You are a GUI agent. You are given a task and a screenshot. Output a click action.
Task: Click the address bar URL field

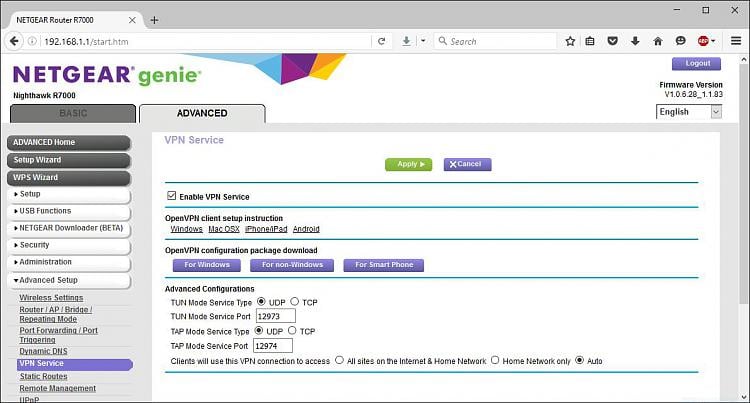(206, 42)
